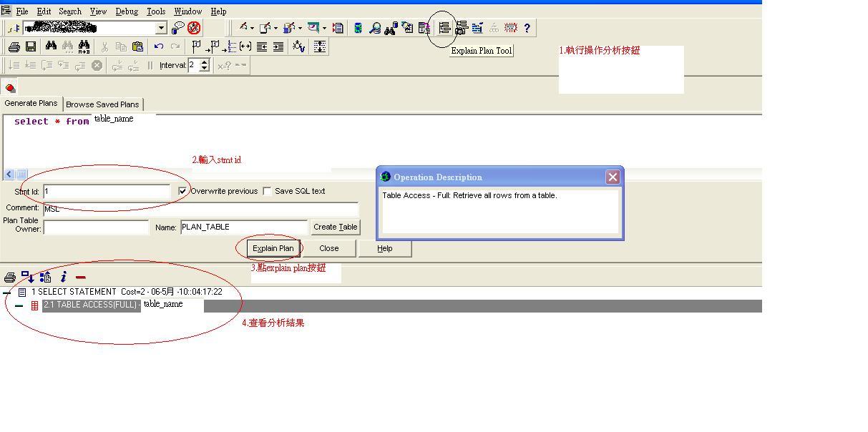
Task: Print the explain plan results
Action: click(x=9, y=278)
